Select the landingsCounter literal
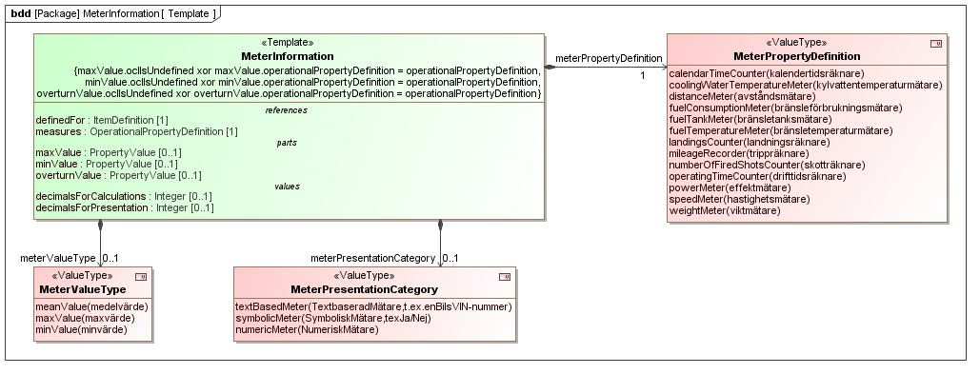The image size is (980, 374). (x=750, y=142)
